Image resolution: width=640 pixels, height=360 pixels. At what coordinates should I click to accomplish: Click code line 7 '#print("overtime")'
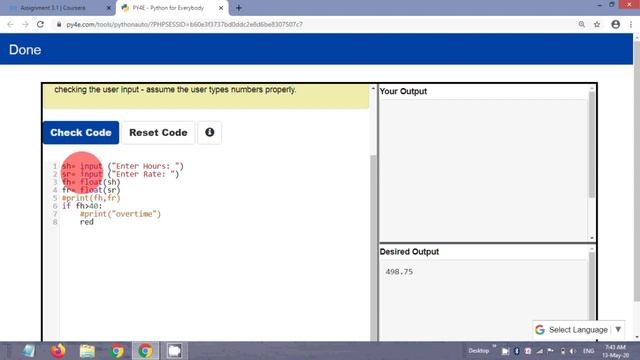120,214
